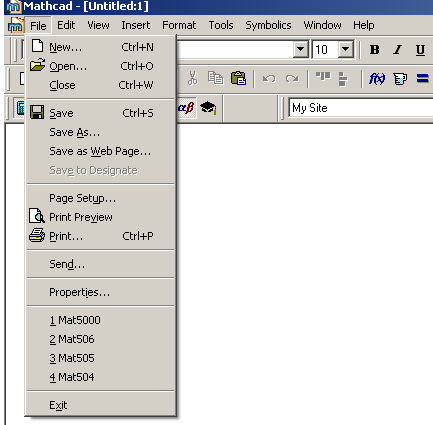The width and height of the screenshot is (433, 425).
Task: Select Close in the File menu
Action: pos(100,85)
